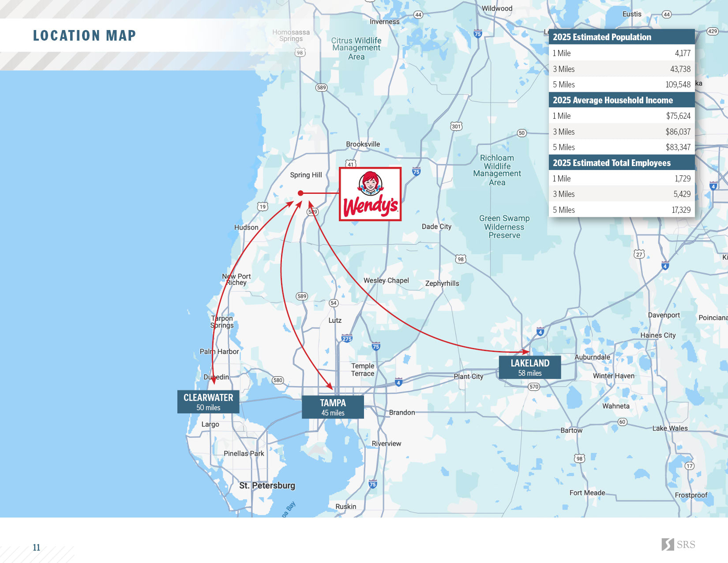The image size is (728, 563).
Task: Click the 2025 Estimated Total Employees header
Action: coord(622,162)
